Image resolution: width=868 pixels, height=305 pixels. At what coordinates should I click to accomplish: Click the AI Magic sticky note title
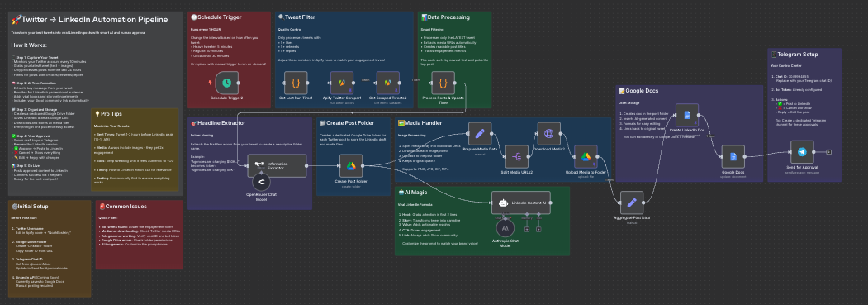(x=413, y=192)
